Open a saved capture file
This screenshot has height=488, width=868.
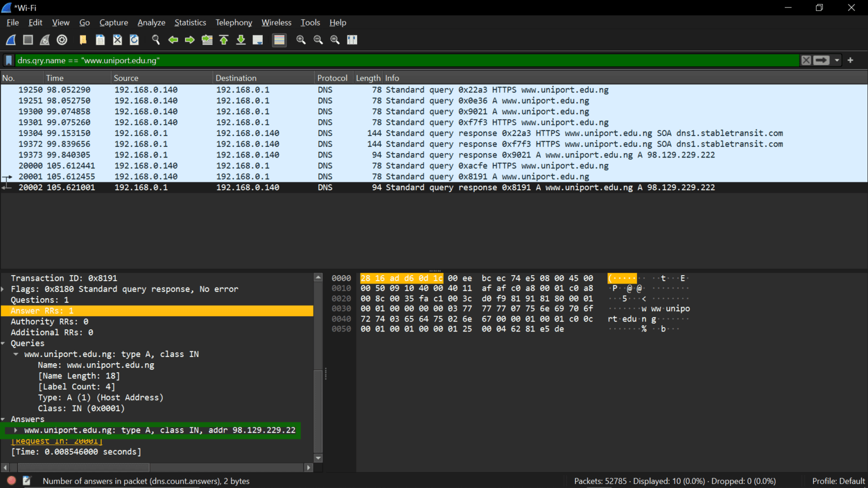click(x=82, y=40)
